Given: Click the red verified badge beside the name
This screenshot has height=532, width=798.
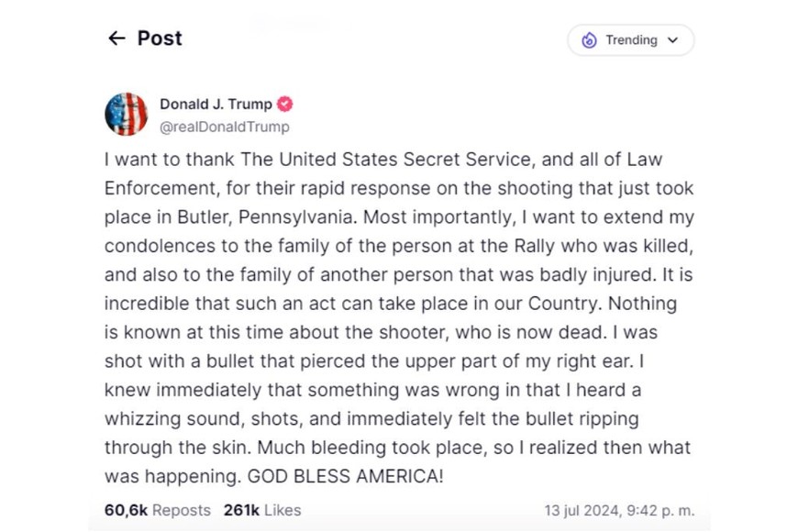Looking at the screenshot, I should pyautogui.click(x=285, y=105).
